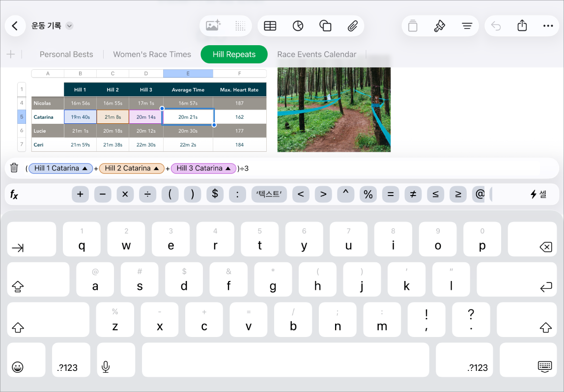Expand Hill 1 Catarina reference token arrow
Screen dimensions: 564x392
click(x=85, y=168)
